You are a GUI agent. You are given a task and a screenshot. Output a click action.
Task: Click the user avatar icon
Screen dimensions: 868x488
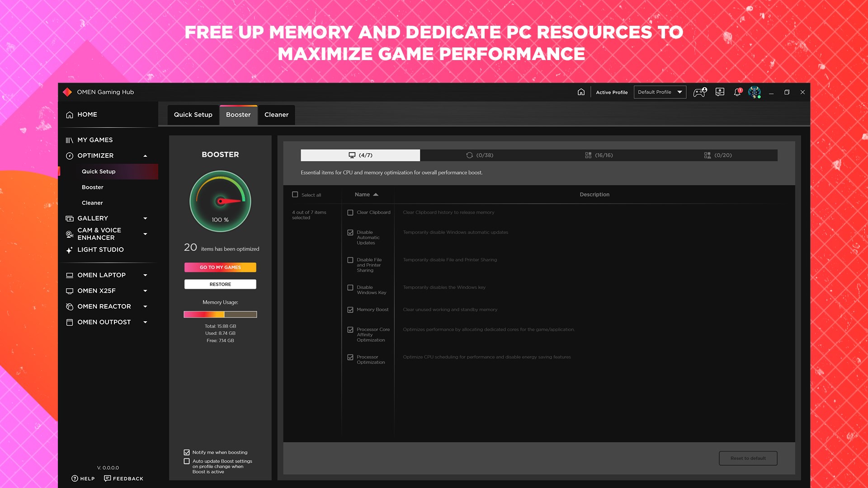[754, 92]
